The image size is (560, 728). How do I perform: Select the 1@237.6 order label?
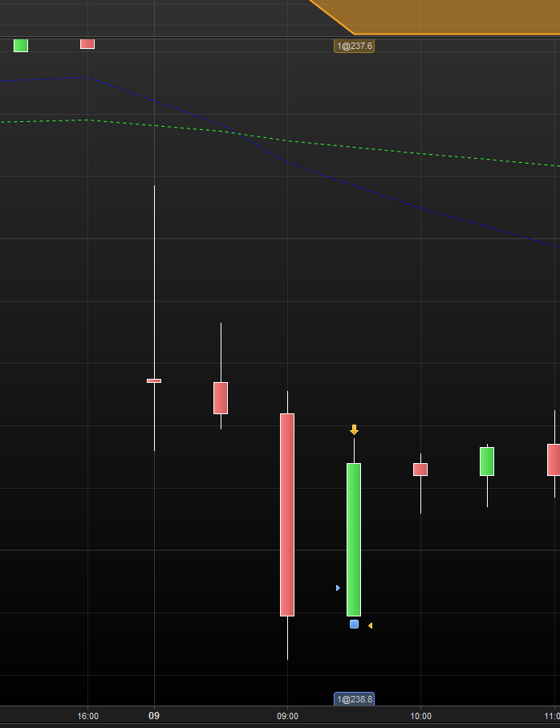[x=354, y=46]
